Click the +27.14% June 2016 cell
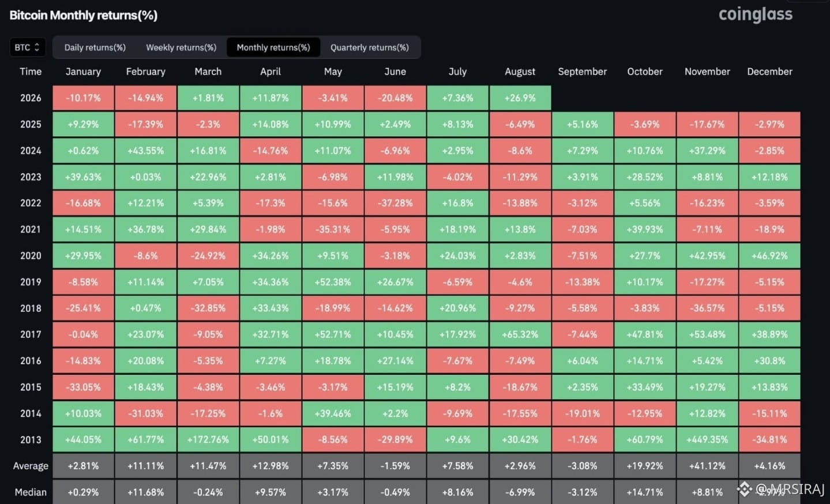 [395, 361]
